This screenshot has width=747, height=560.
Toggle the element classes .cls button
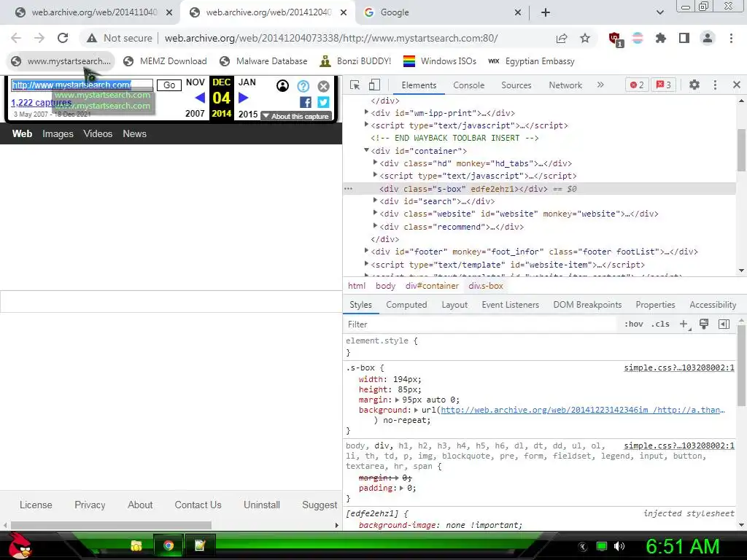660,324
